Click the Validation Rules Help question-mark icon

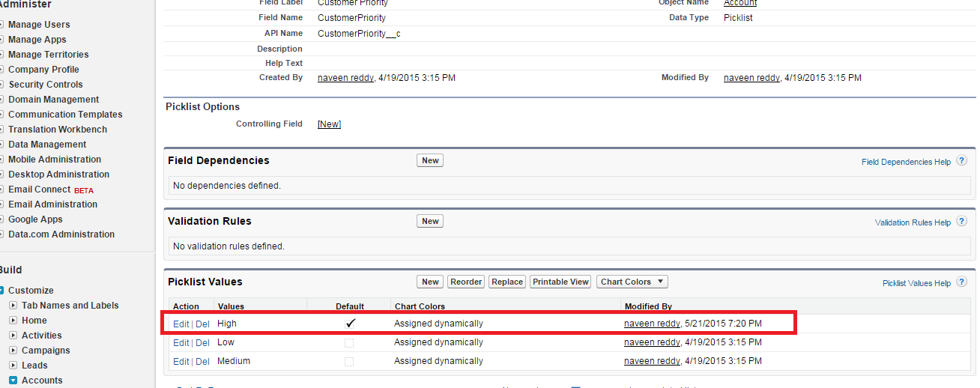pyautogui.click(x=962, y=222)
